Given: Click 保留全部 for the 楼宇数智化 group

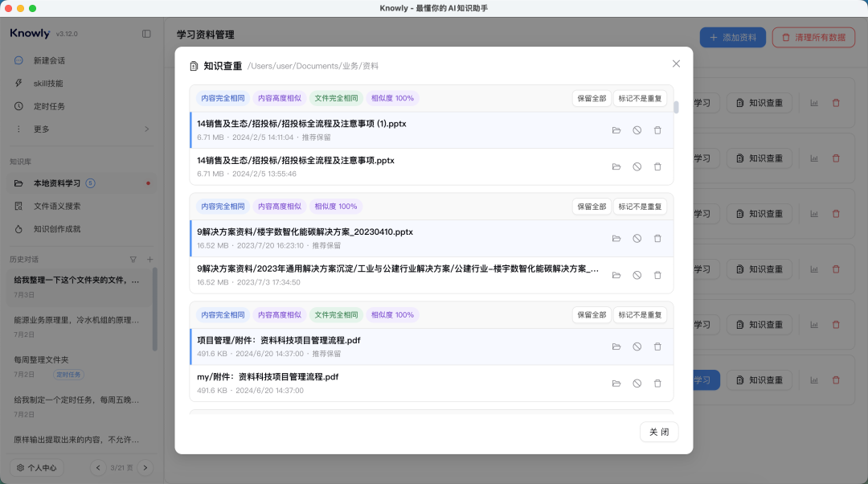Looking at the screenshot, I should 592,207.
